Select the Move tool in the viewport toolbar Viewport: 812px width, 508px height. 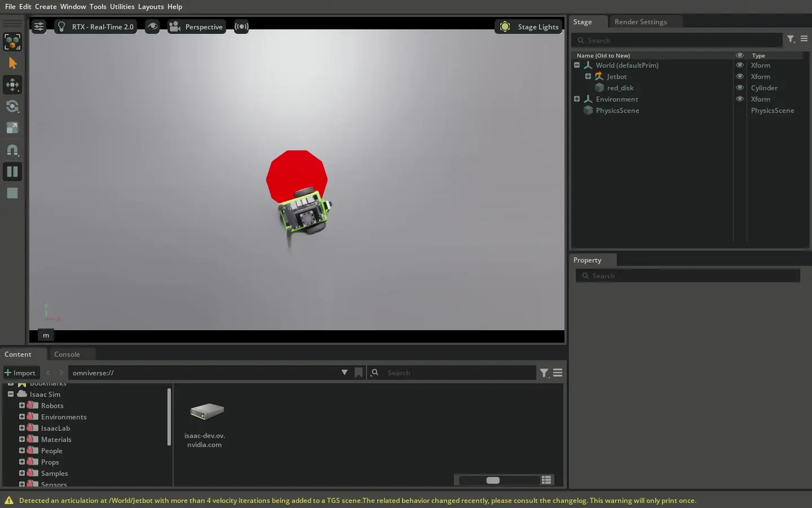pos(12,85)
